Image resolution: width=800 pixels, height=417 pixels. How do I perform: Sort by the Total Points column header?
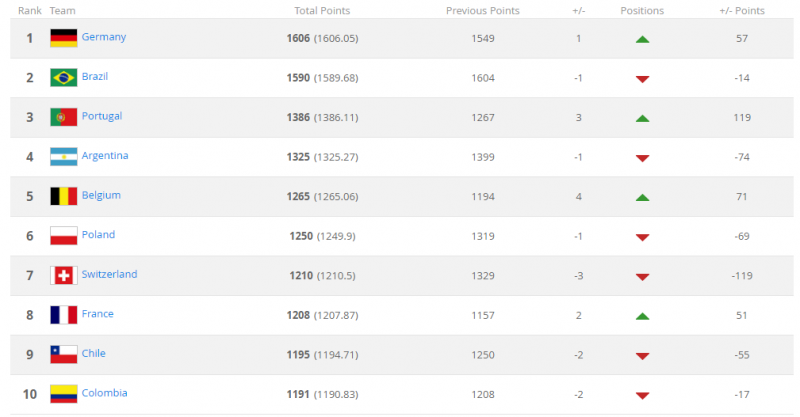(x=322, y=11)
